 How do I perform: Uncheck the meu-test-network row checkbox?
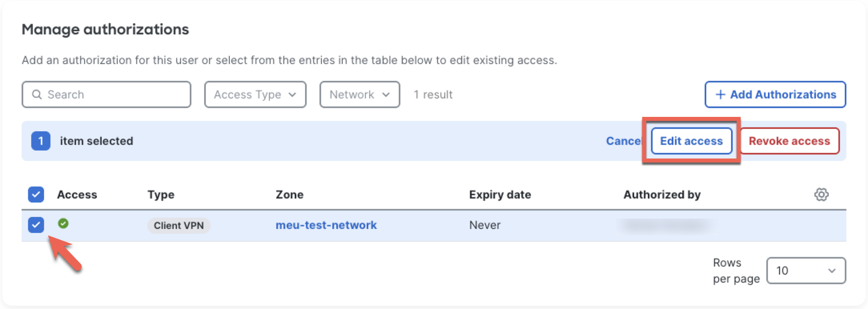coord(36,225)
